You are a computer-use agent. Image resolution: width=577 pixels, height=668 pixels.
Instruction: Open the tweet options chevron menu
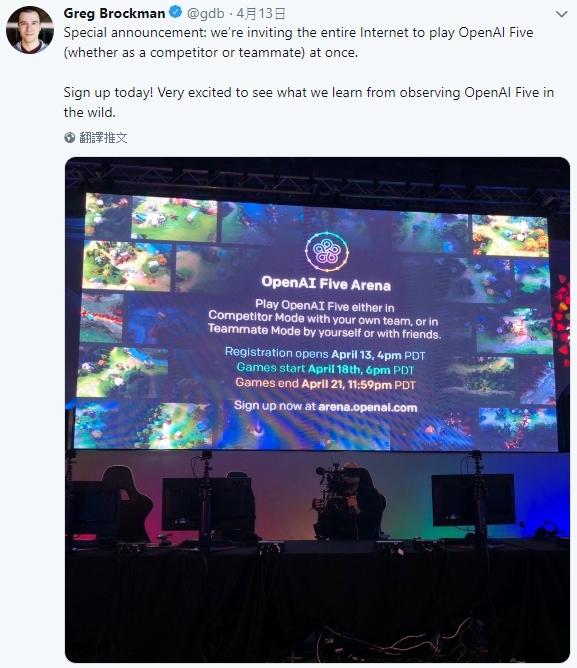[562, 14]
